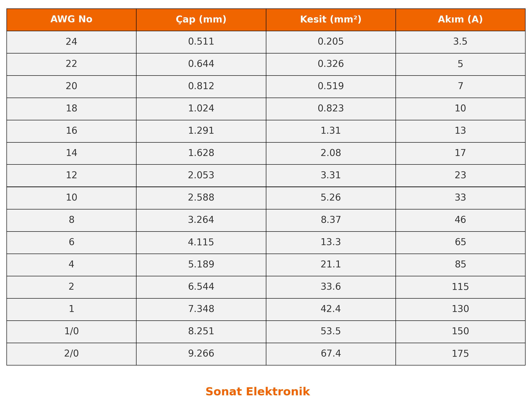Select the Çap (mm) column header
532x404 pixels.
[201, 20]
